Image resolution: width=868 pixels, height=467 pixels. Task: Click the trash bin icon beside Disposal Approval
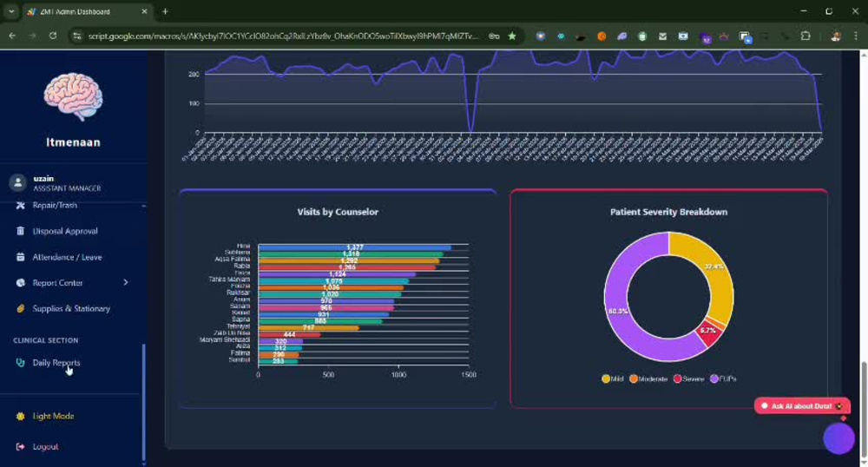coord(21,231)
